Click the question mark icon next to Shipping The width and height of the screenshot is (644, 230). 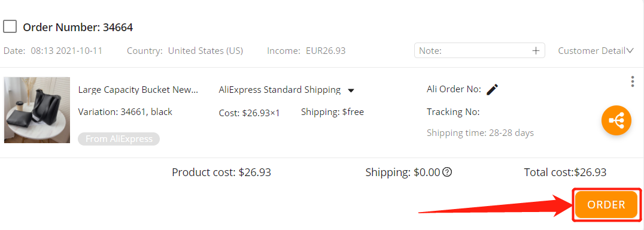point(447,172)
